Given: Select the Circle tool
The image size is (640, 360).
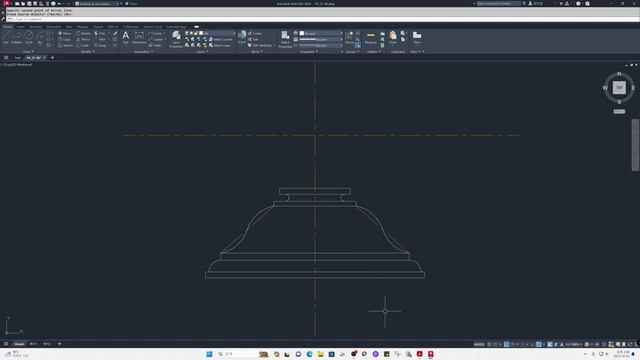Looking at the screenshot, I should tap(29, 37).
